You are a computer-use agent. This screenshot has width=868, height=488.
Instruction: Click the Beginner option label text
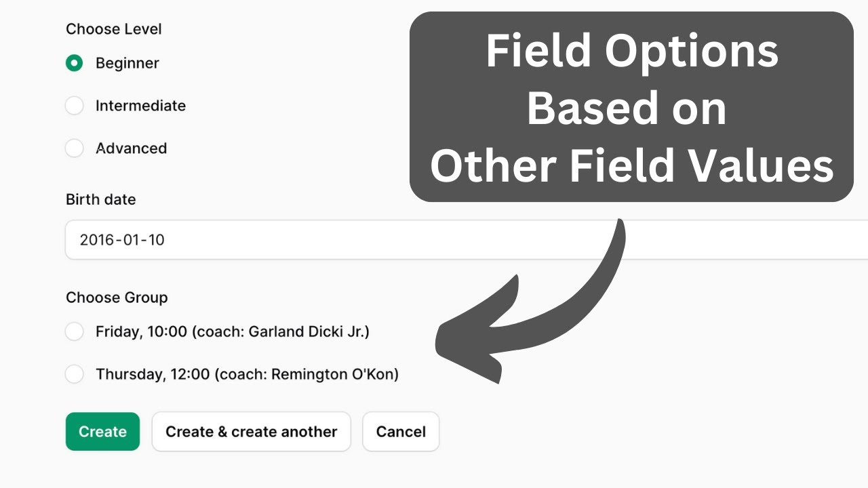[x=127, y=63]
